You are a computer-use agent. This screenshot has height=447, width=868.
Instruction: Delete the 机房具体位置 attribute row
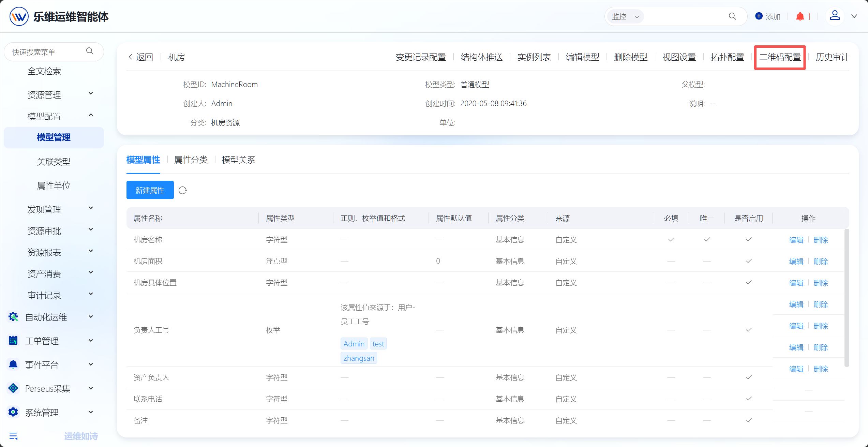[x=821, y=283]
